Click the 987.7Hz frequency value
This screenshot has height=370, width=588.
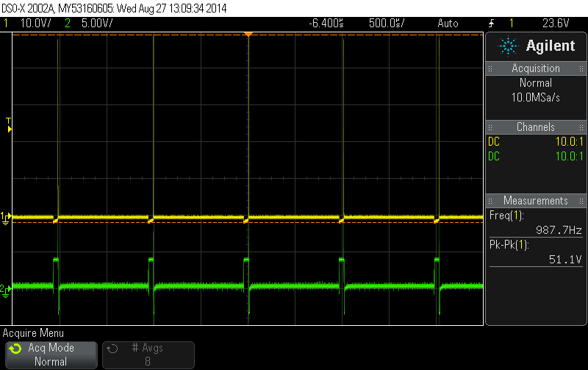click(x=559, y=230)
